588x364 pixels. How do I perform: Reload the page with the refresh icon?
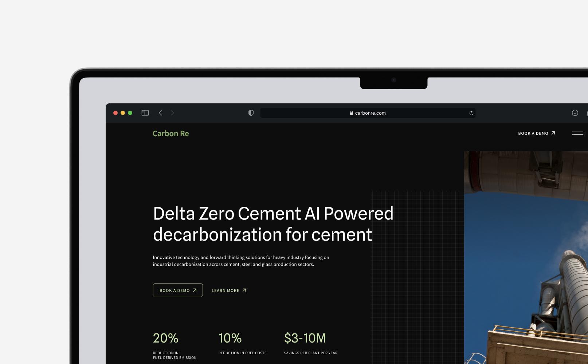pyautogui.click(x=471, y=113)
